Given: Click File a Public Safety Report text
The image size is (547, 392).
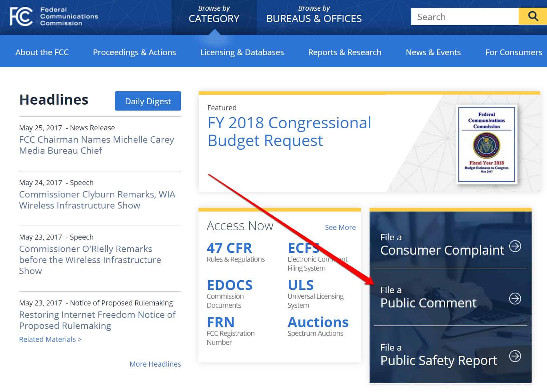Looking at the screenshot, I should coord(438,355).
